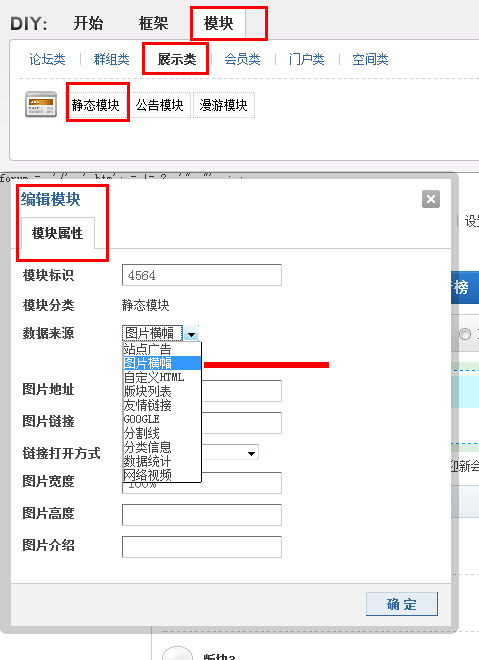Image resolution: width=479 pixels, height=660 pixels.
Task: Select the 论坛类 category
Action: [x=47, y=59]
